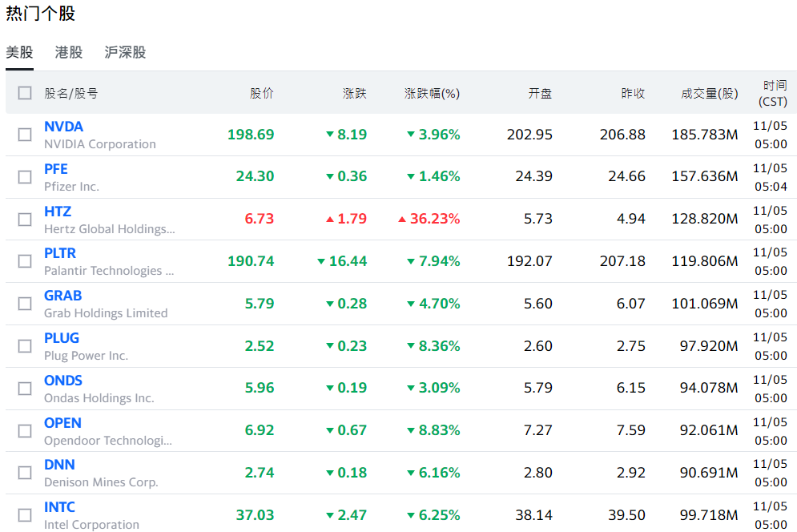Switch to the 沪深股 tab
797x532 pixels.
tap(125, 53)
